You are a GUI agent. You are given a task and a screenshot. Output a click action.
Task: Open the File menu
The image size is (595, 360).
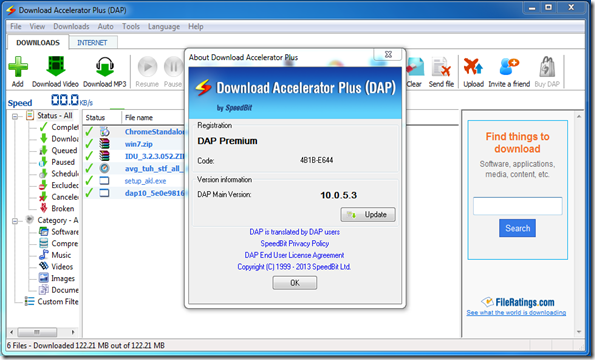click(16, 27)
